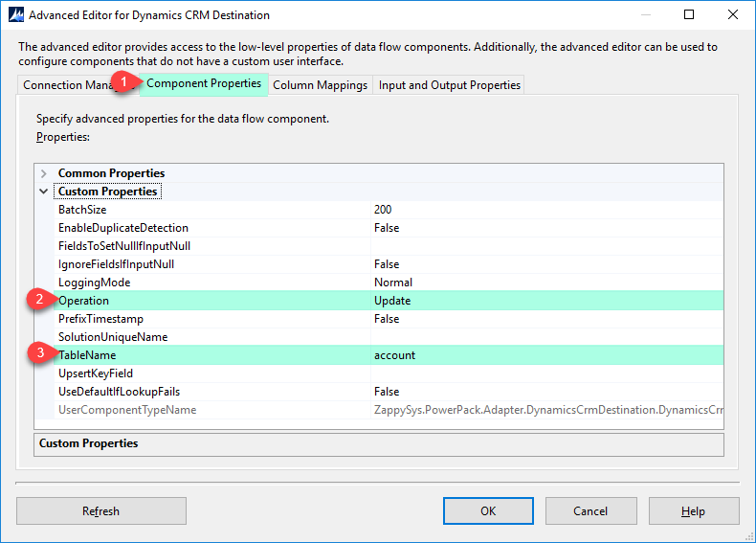Click the FieldsToSetNullIfInputNull value field
This screenshot has height=543, width=756.
[x=545, y=246]
